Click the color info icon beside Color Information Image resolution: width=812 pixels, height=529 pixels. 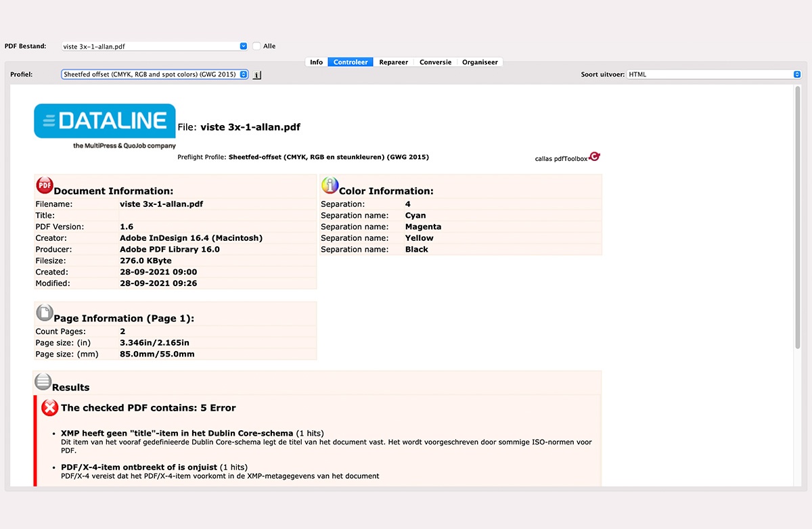click(330, 185)
